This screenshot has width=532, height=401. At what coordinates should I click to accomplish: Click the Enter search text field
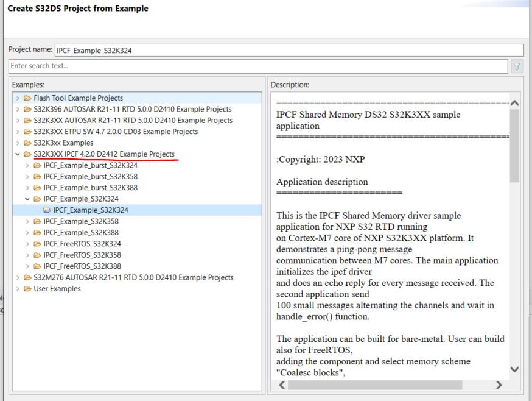pos(183,66)
